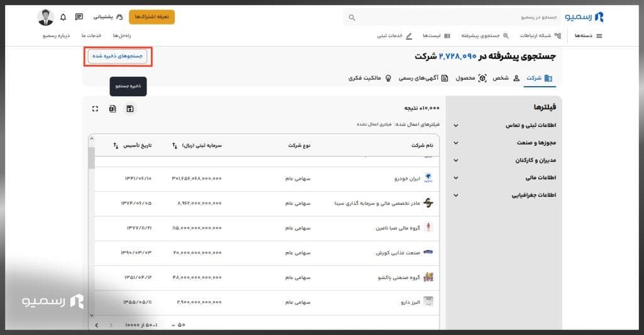The width and height of the screenshot is (644, 335).
Task: Expand اطلاعات مالی filter
Action: coord(504,178)
